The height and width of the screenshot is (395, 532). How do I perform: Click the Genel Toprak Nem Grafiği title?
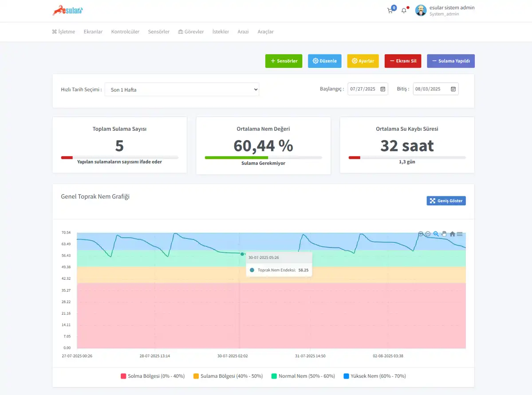(95, 197)
